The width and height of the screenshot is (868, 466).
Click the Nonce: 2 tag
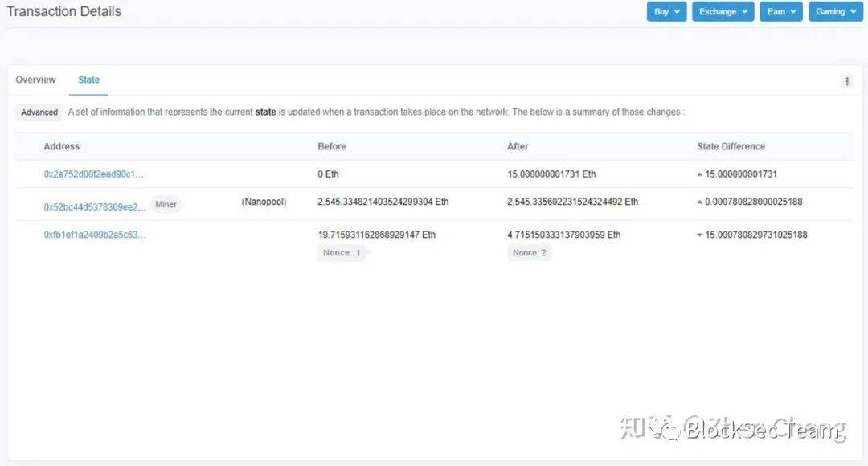click(529, 253)
